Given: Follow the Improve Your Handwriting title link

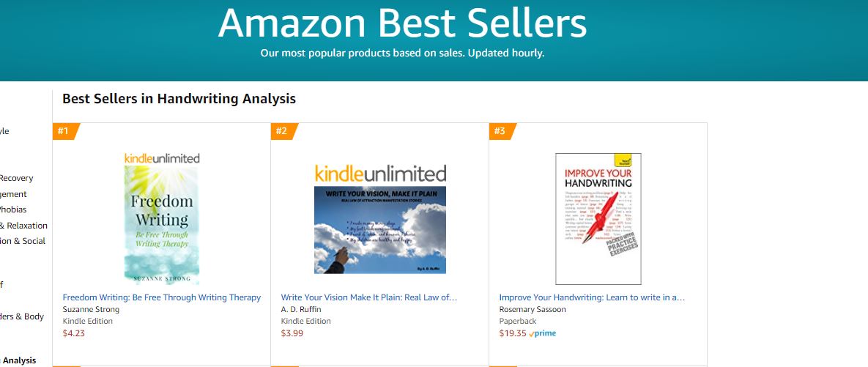Looking at the screenshot, I should pos(592,297).
